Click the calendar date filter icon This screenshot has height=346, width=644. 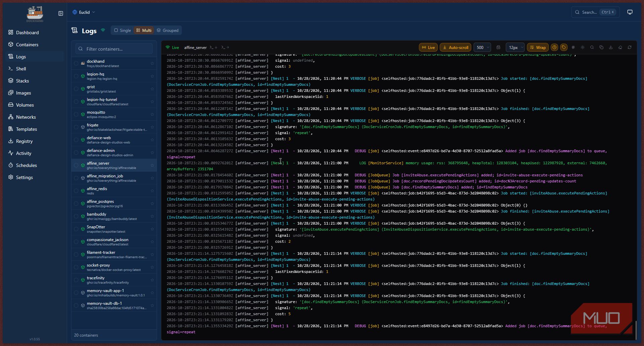(x=498, y=47)
